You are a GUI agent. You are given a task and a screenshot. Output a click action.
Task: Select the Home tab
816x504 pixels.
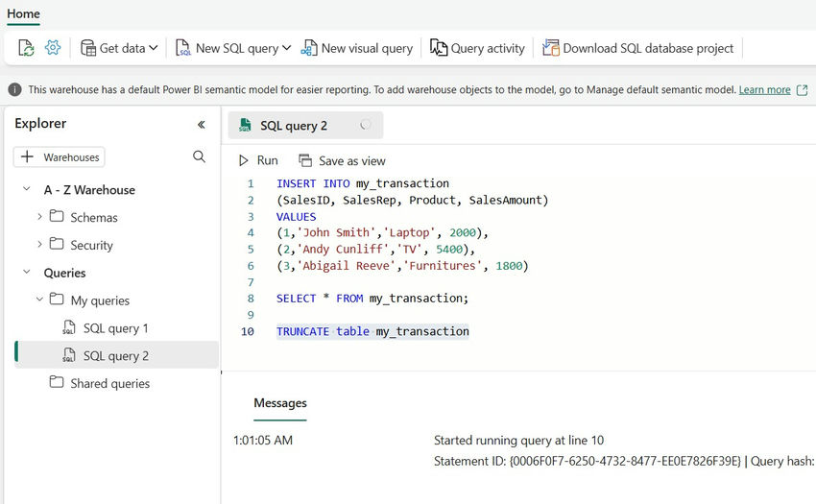point(24,13)
